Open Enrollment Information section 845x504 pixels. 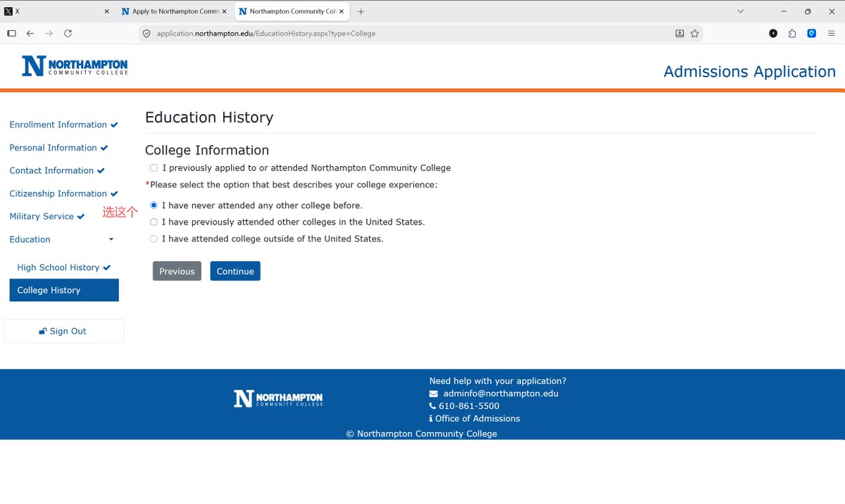pyautogui.click(x=63, y=125)
